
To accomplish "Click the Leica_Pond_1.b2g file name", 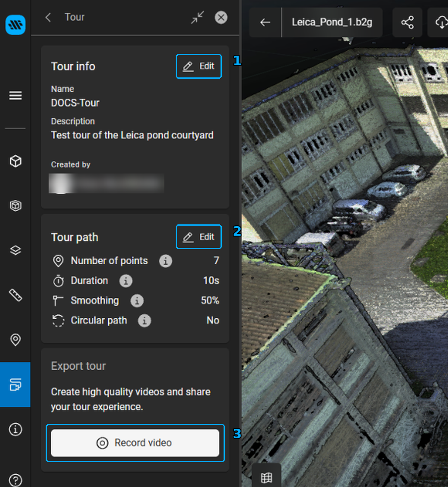I will point(332,22).
